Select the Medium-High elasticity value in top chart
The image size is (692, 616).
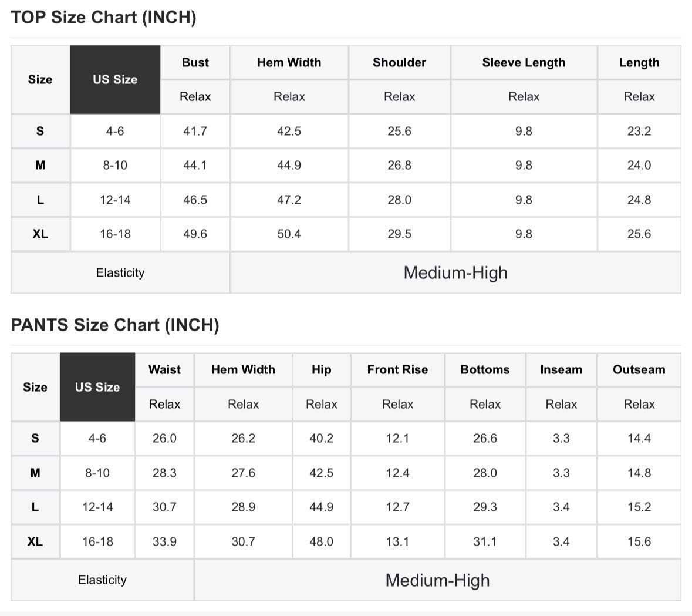coord(455,272)
